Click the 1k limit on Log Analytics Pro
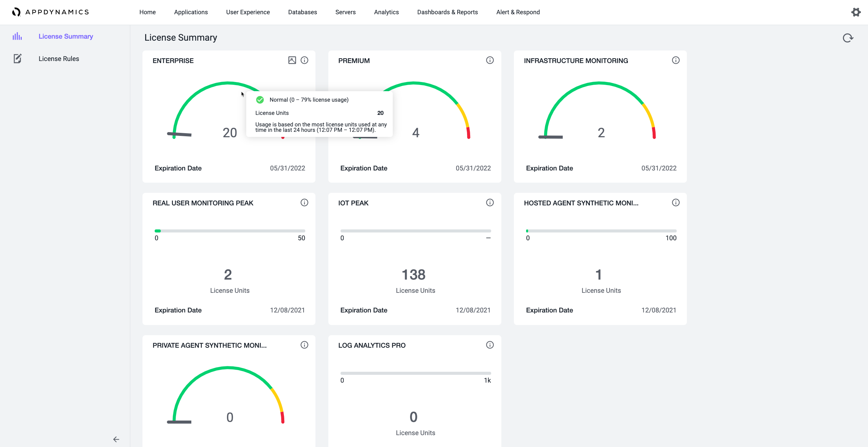 pyautogui.click(x=487, y=380)
